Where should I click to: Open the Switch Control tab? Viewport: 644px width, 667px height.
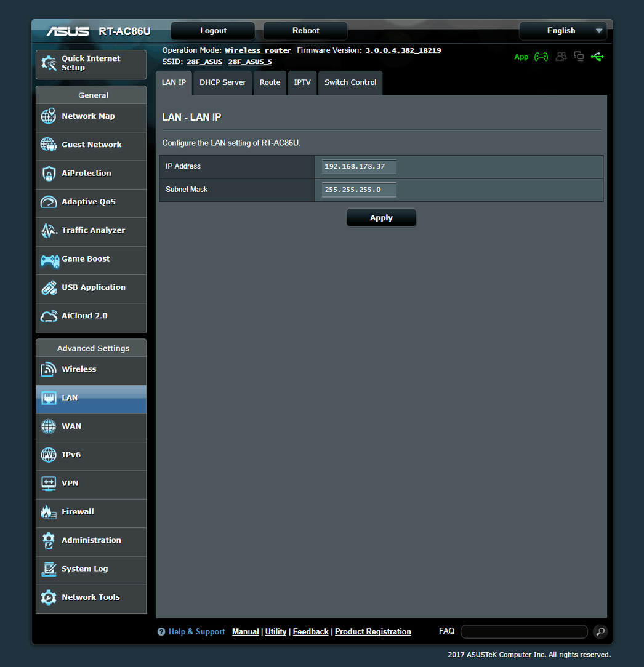point(350,82)
